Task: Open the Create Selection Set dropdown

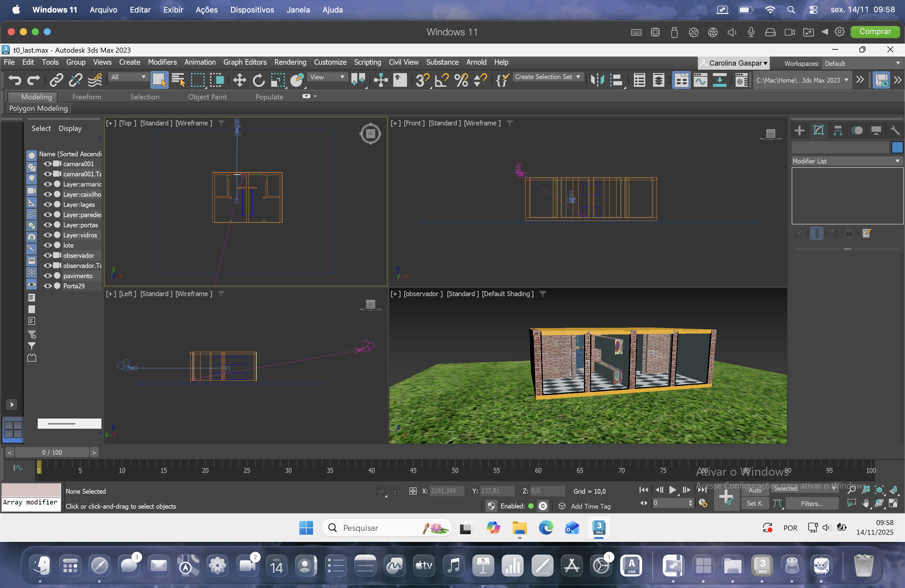Action: (x=548, y=77)
